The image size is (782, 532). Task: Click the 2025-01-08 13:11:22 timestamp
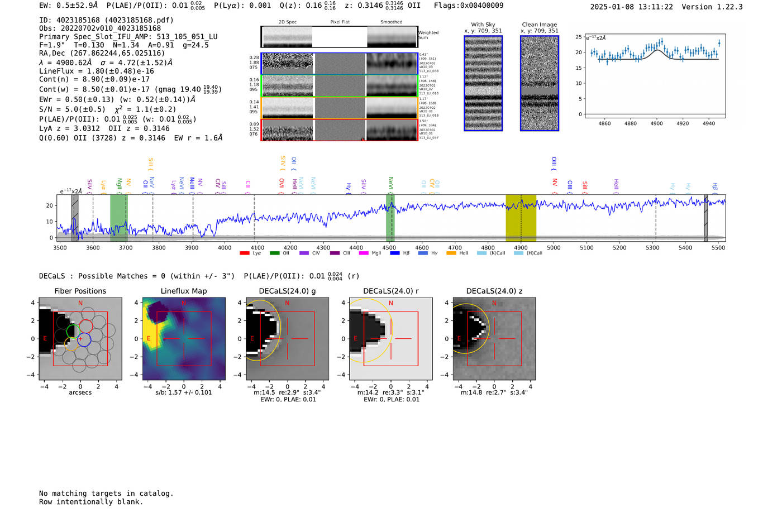(632, 7)
